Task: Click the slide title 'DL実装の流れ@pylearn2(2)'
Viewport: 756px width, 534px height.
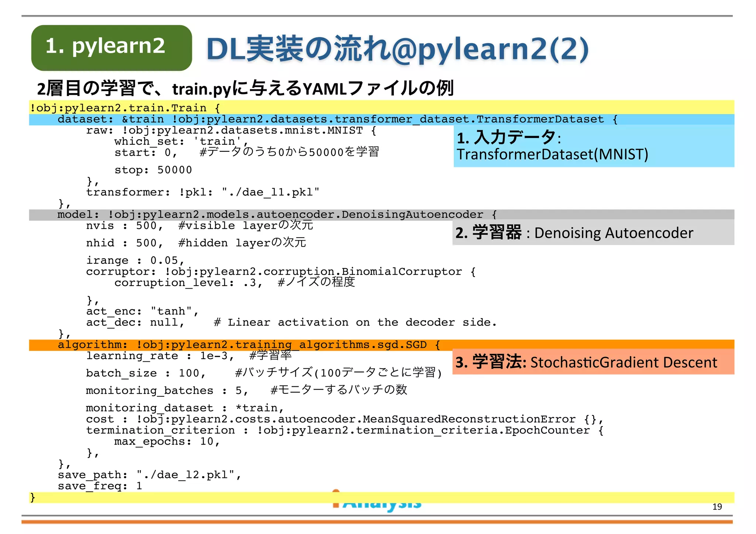Action: [397, 49]
